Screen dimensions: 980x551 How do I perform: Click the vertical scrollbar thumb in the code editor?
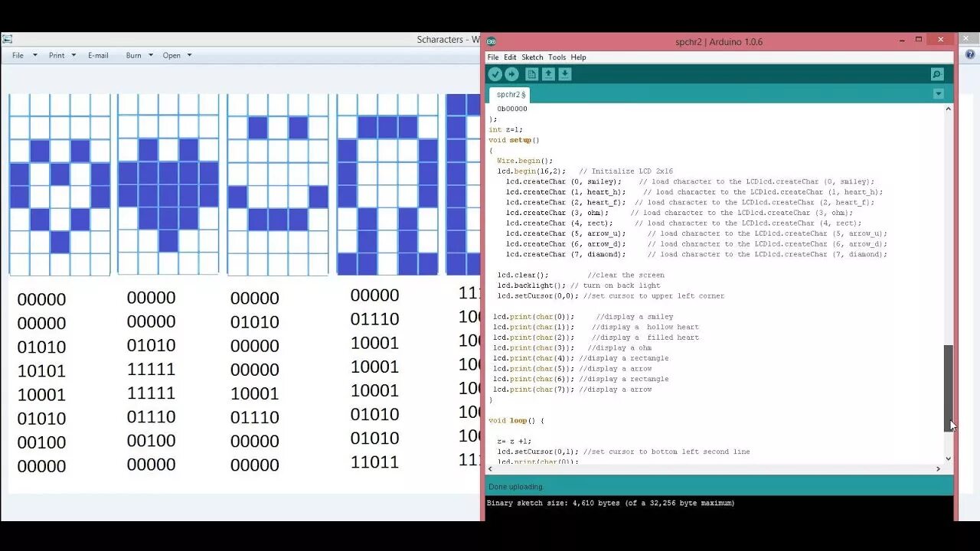[949, 388]
